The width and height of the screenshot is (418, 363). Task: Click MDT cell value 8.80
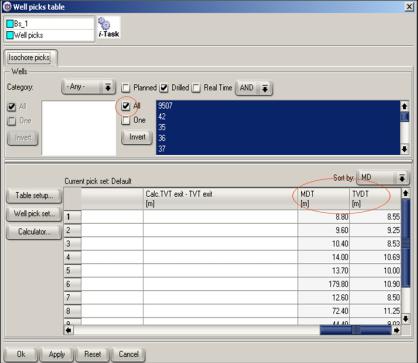324,217
